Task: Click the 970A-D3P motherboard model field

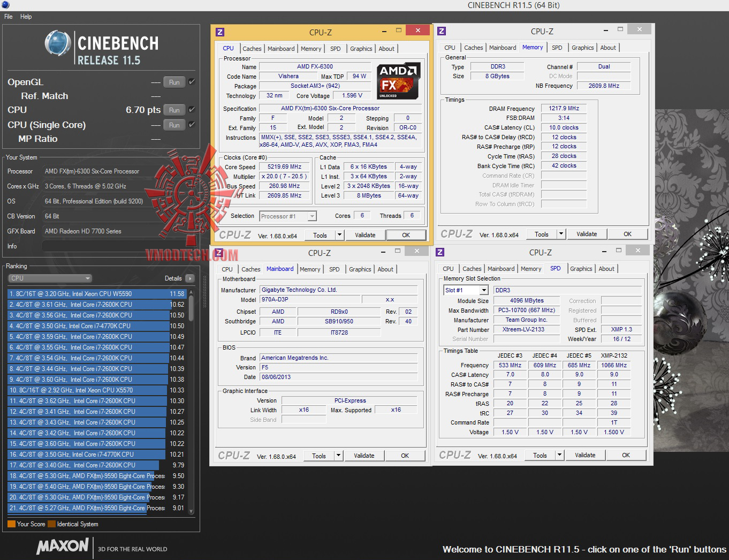Action: click(309, 300)
